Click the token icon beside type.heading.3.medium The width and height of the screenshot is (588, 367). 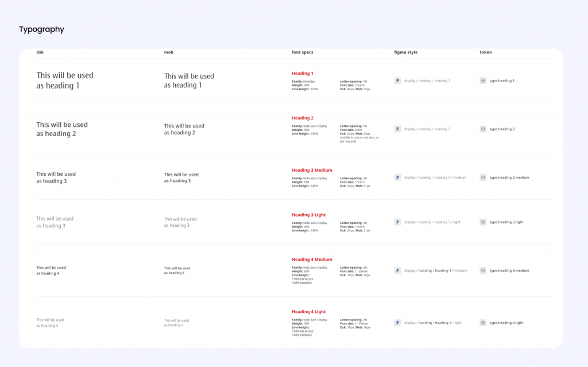coord(483,177)
